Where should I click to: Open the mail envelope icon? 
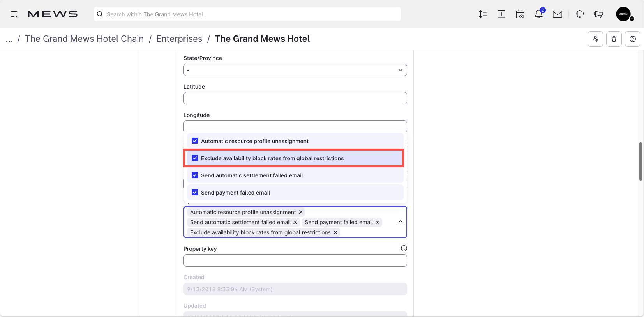point(558,14)
